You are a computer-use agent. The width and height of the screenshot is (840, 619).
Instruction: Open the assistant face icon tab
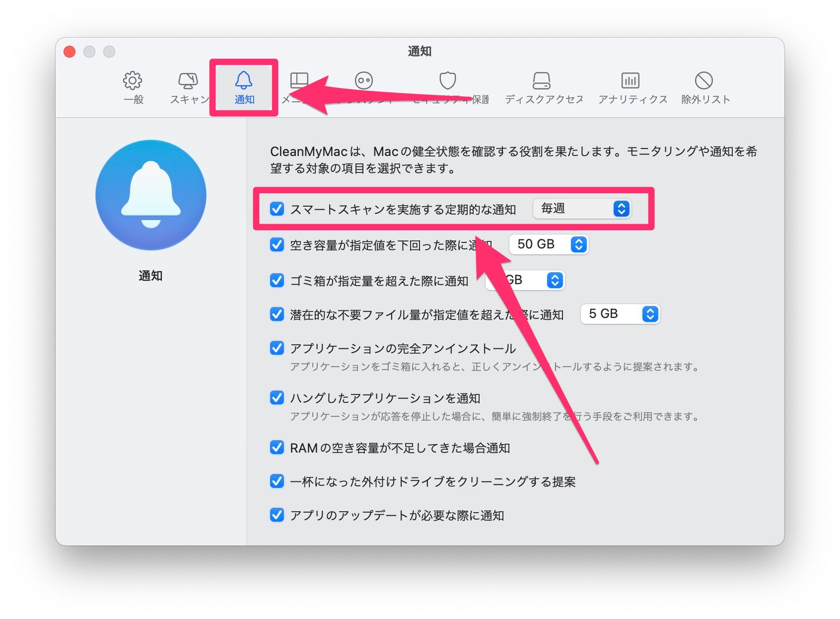coord(364,81)
